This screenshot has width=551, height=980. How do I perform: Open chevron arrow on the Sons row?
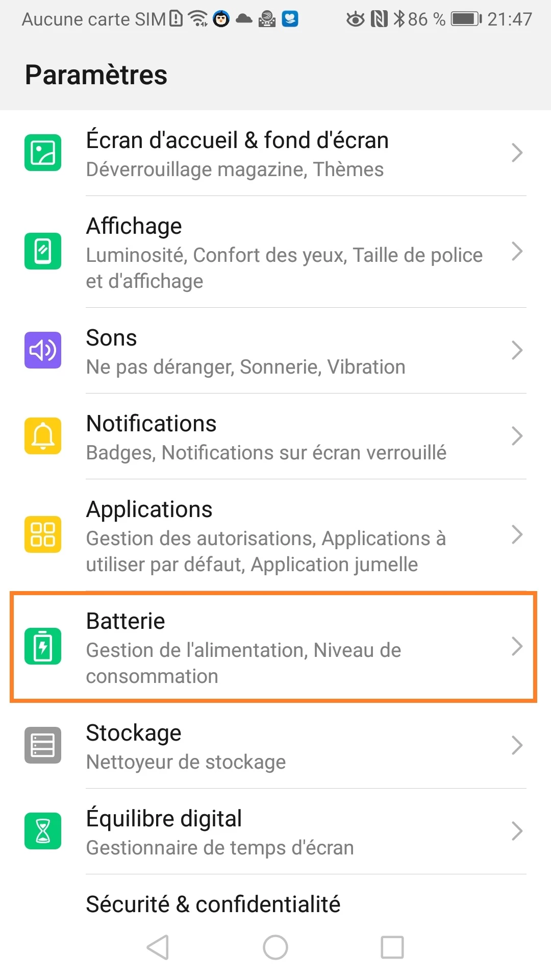[x=517, y=350]
